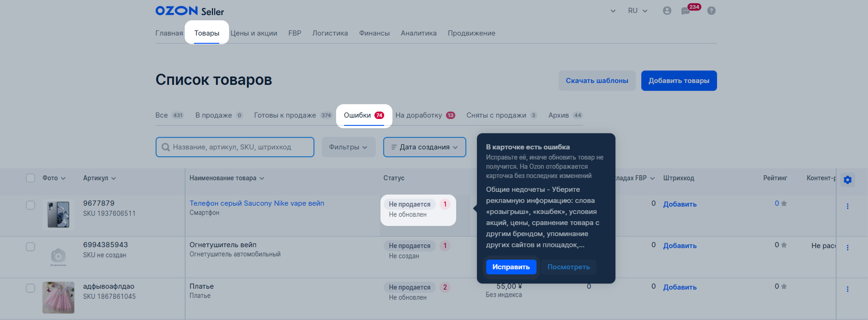Image resolution: width=868 pixels, height=320 pixels.
Task: Focus the Название, артикул, SKU search field
Action: tap(235, 147)
